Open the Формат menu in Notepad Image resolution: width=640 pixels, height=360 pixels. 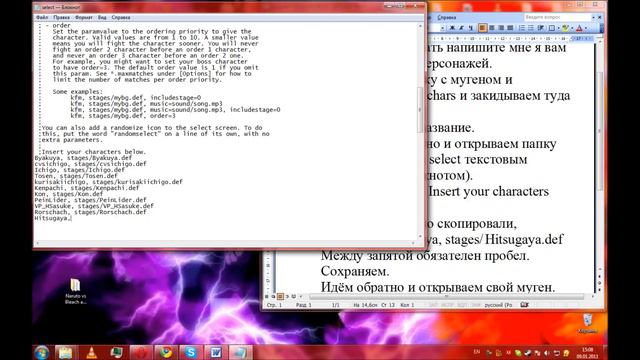(84, 18)
